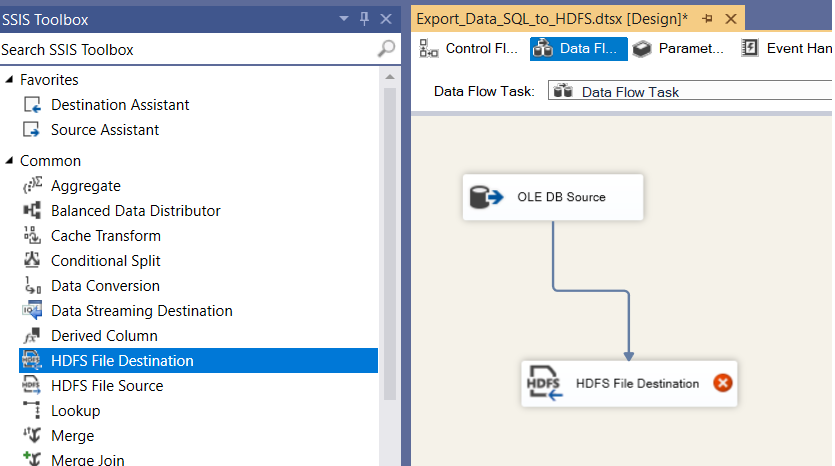Switch to the Control Flow tab

469,48
